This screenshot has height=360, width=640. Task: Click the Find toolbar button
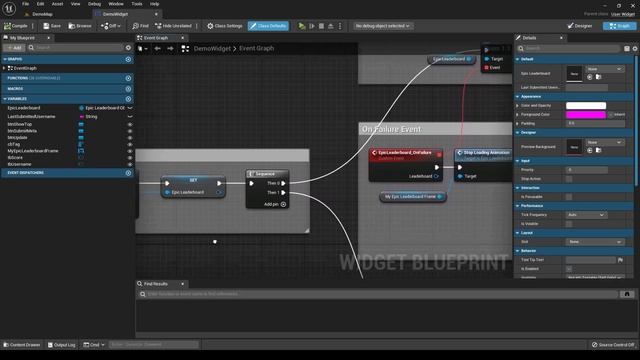tap(140, 26)
